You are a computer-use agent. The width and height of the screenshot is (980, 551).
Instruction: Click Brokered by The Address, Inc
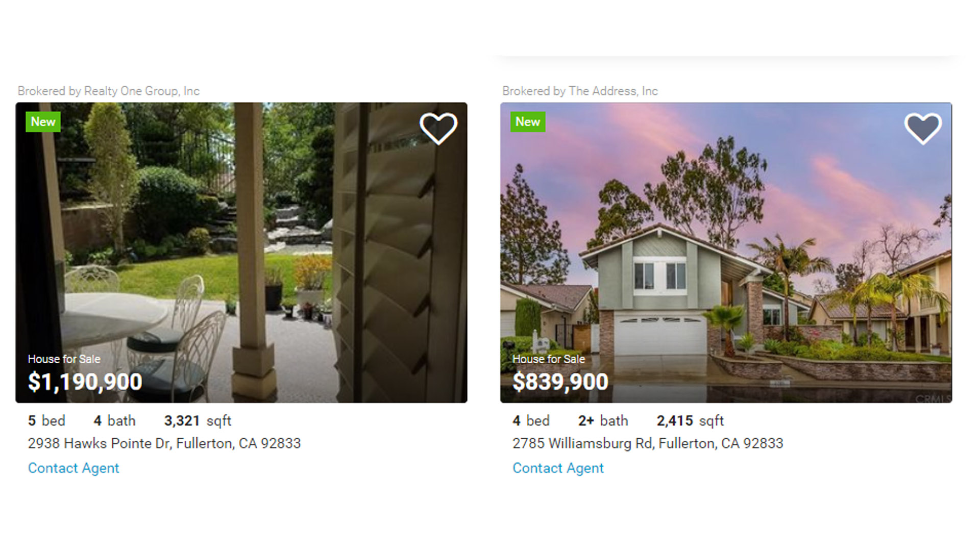click(580, 91)
